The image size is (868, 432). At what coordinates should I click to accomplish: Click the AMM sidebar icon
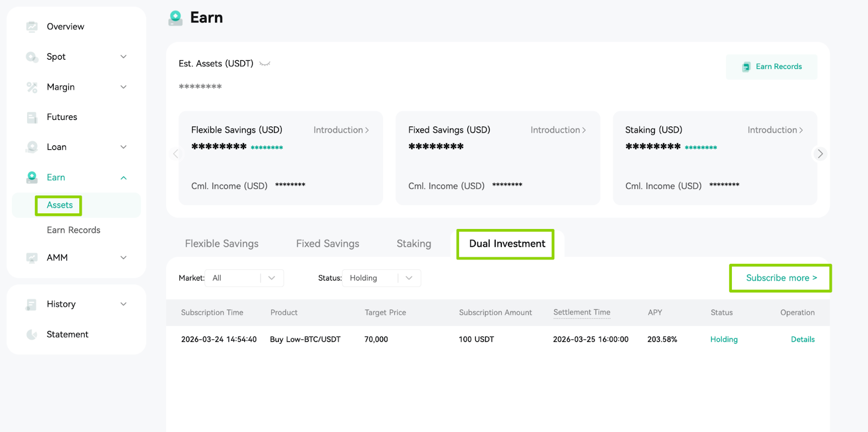pos(32,258)
